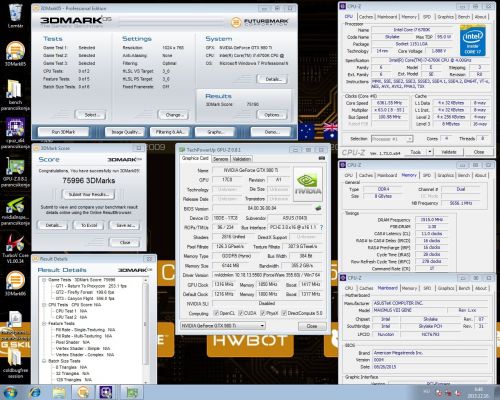Toggle the CUDA checkbox in GPU-Z

pyautogui.click(x=241, y=313)
